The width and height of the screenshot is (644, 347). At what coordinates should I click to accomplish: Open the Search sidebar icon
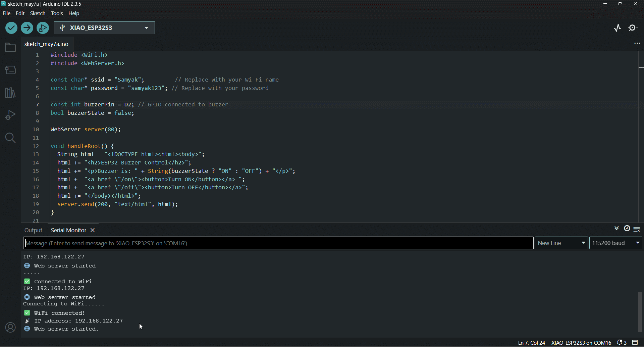pos(10,138)
